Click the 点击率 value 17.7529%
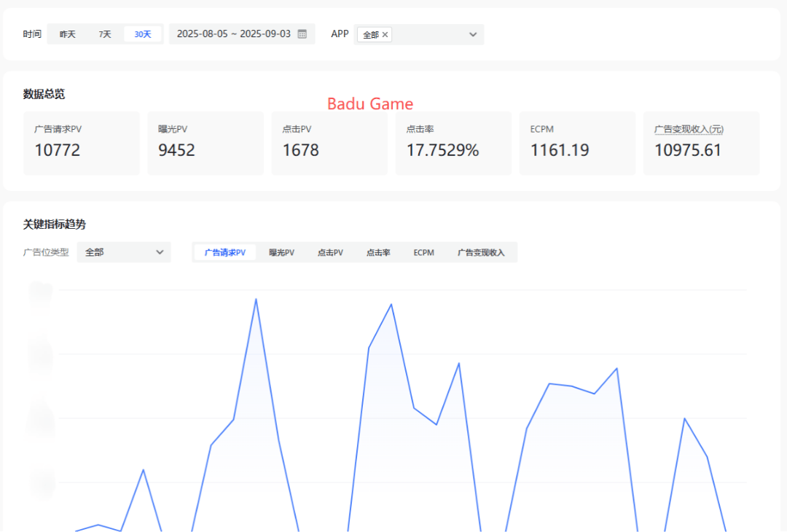787x532 pixels. point(443,150)
